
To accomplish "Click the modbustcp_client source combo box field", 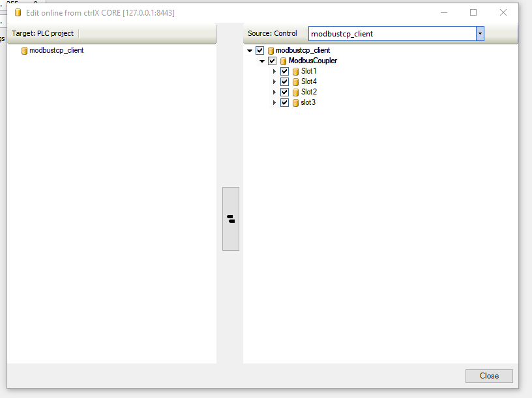I will 392,34.
